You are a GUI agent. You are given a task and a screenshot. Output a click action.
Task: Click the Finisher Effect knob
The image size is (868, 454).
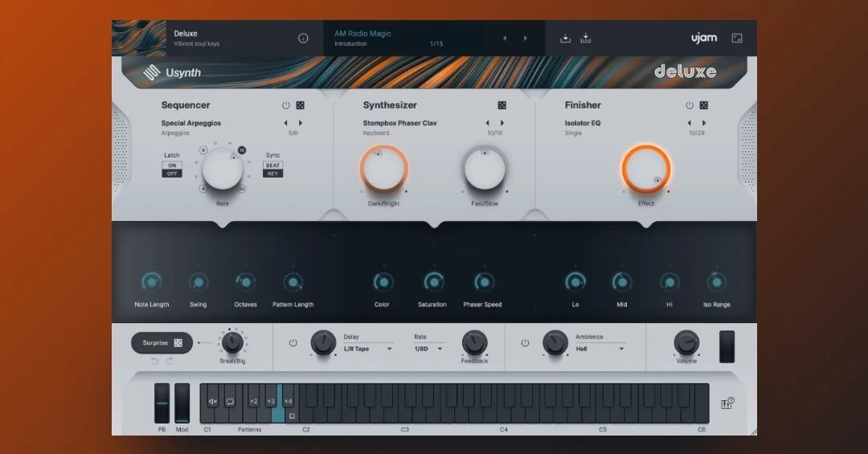click(646, 169)
